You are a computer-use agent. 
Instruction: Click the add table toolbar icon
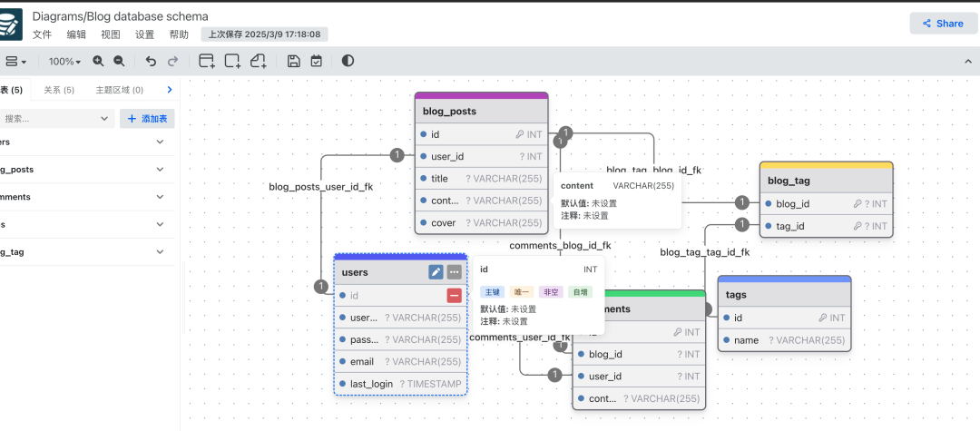pyautogui.click(x=207, y=62)
